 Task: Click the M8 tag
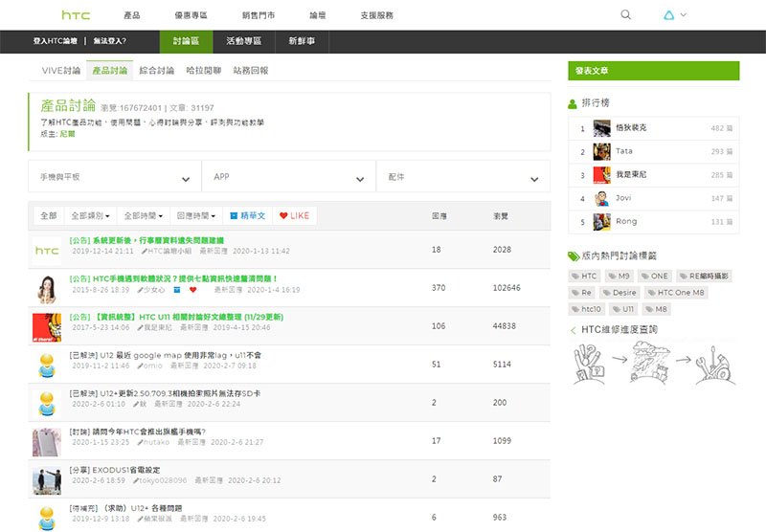click(657, 309)
